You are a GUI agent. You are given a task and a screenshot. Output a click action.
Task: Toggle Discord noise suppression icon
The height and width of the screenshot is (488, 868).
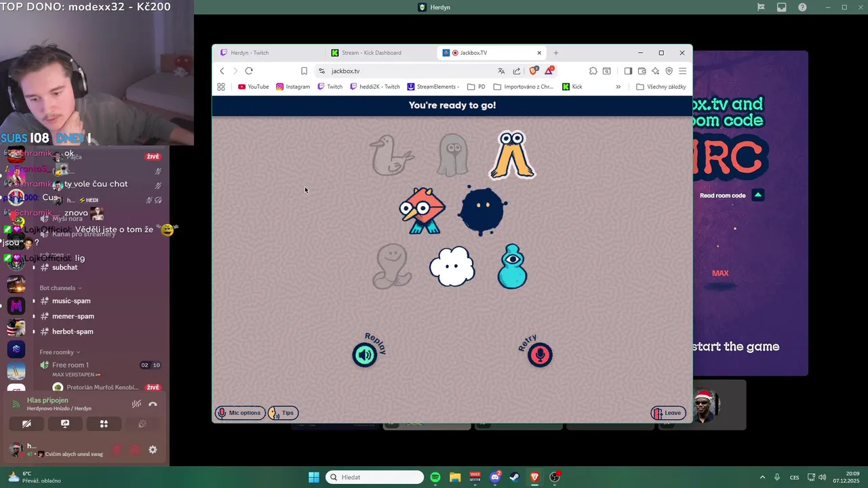136,404
